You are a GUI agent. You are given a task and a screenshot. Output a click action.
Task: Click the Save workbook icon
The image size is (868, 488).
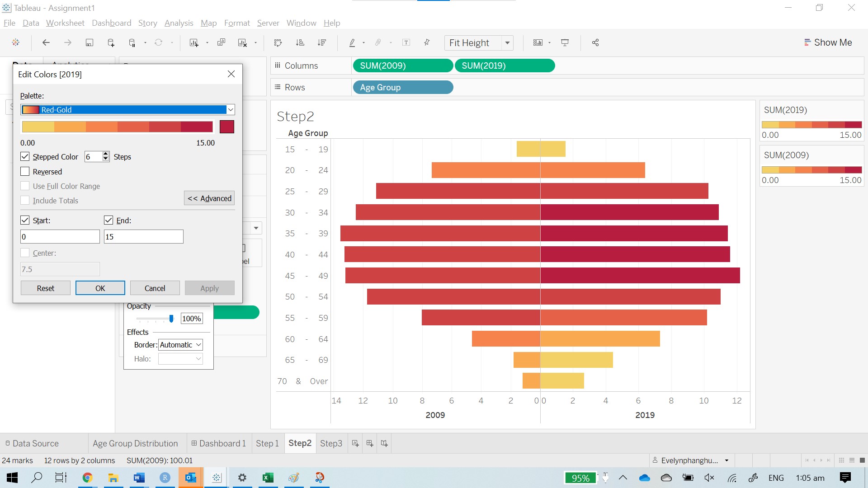[90, 42]
